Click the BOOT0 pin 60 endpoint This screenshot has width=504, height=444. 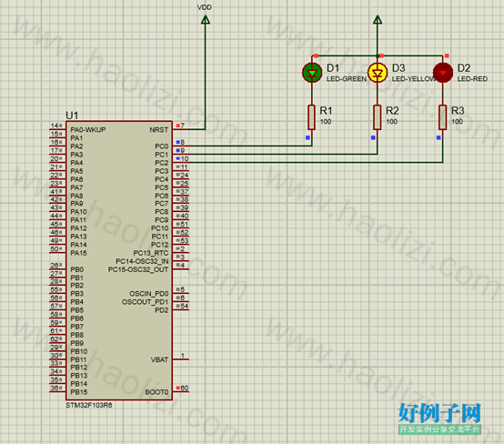tap(177, 388)
